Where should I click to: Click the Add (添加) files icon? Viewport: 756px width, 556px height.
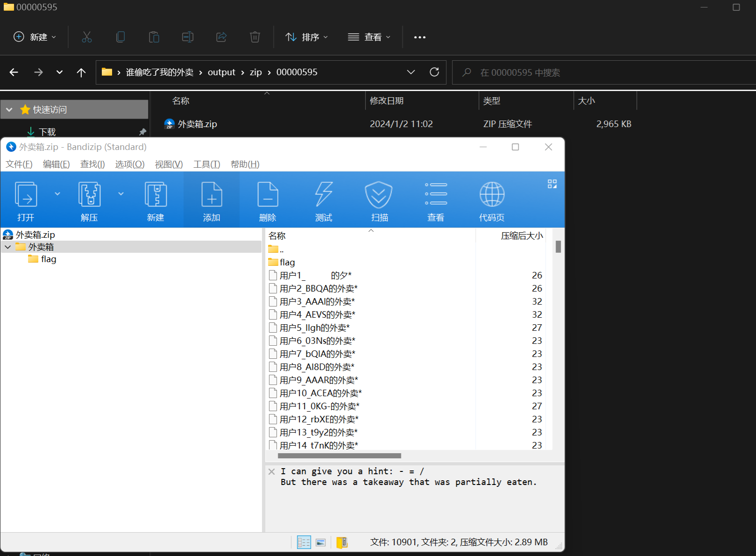point(212,194)
